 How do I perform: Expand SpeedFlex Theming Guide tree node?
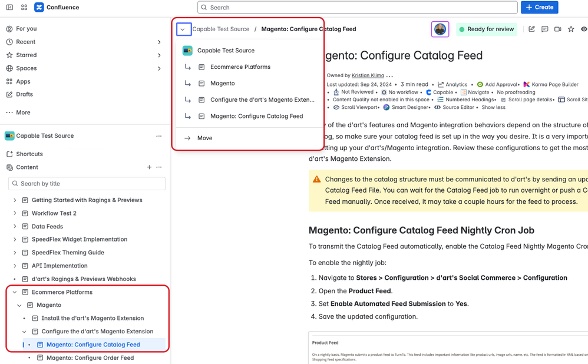pyautogui.click(x=15, y=253)
